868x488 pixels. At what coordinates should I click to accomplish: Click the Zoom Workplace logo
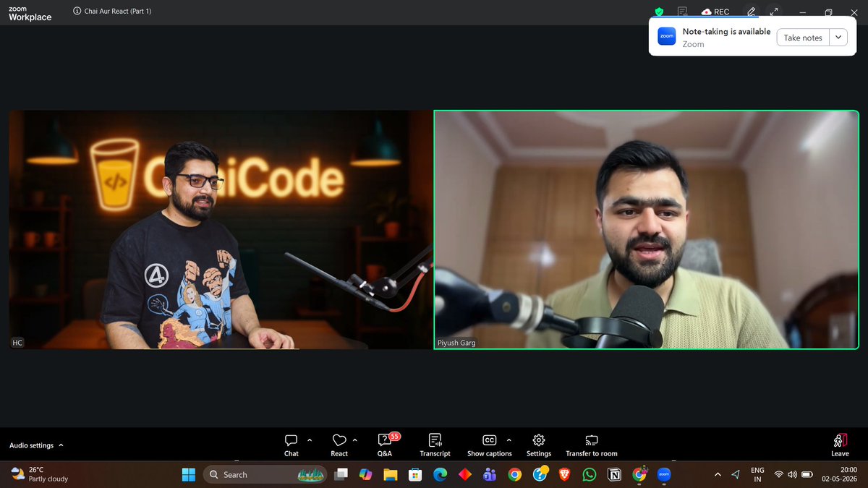(x=30, y=13)
